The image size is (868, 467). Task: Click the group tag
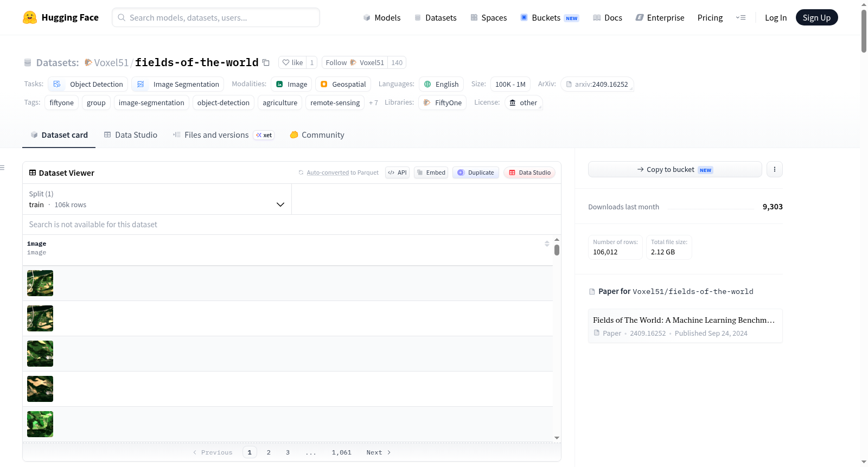97,103
